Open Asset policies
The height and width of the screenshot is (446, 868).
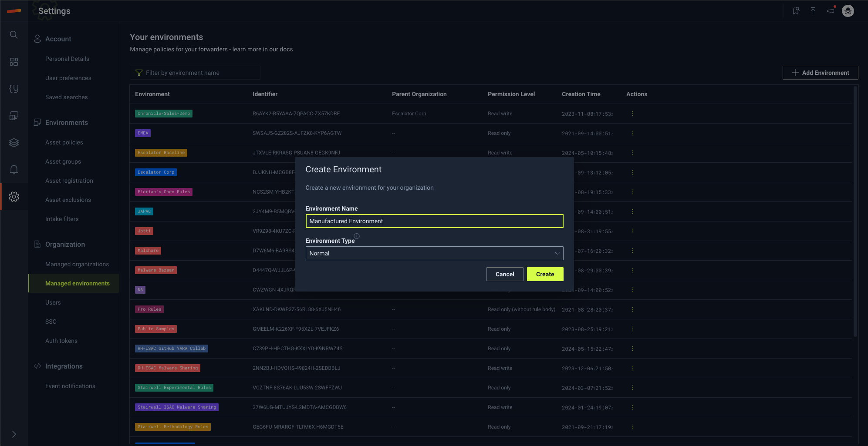(x=64, y=142)
